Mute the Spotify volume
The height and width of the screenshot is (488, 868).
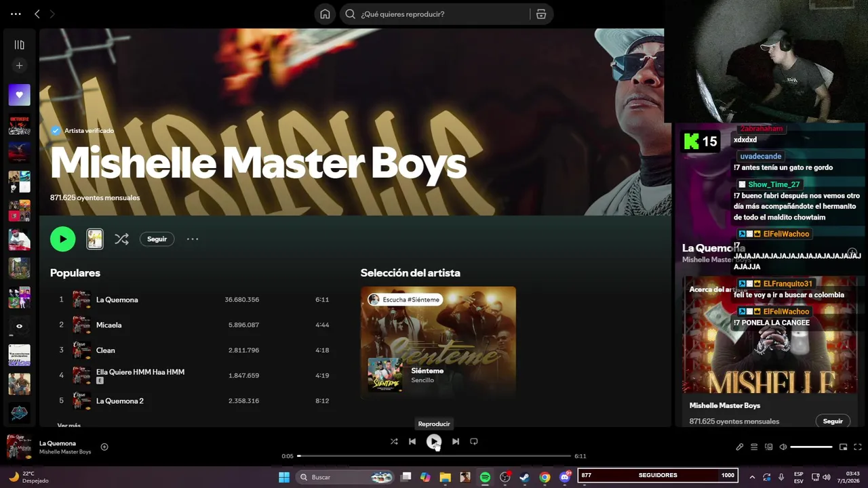point(783,447)
